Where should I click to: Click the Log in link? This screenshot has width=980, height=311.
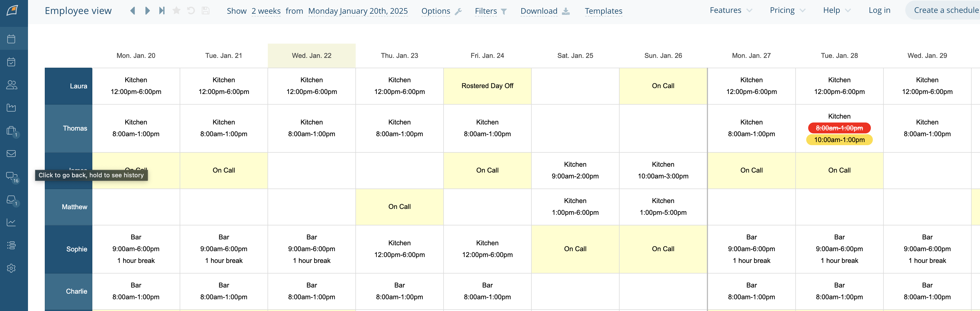[879, 10]
